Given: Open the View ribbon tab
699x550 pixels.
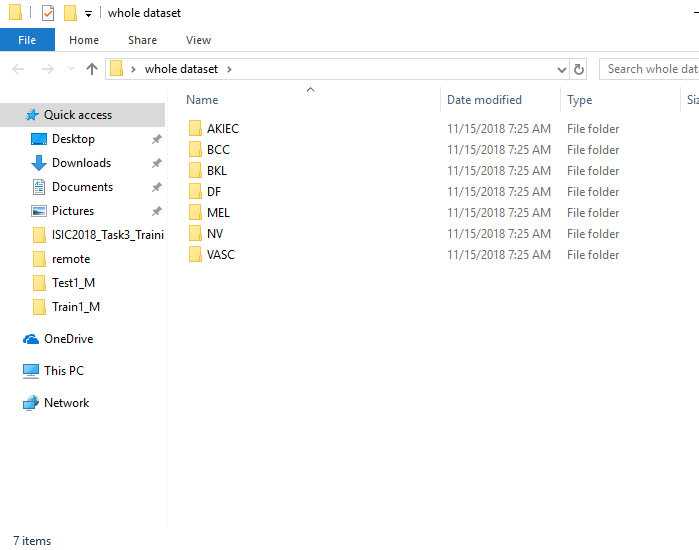Looking at the screenshot, I should [198, 40].
